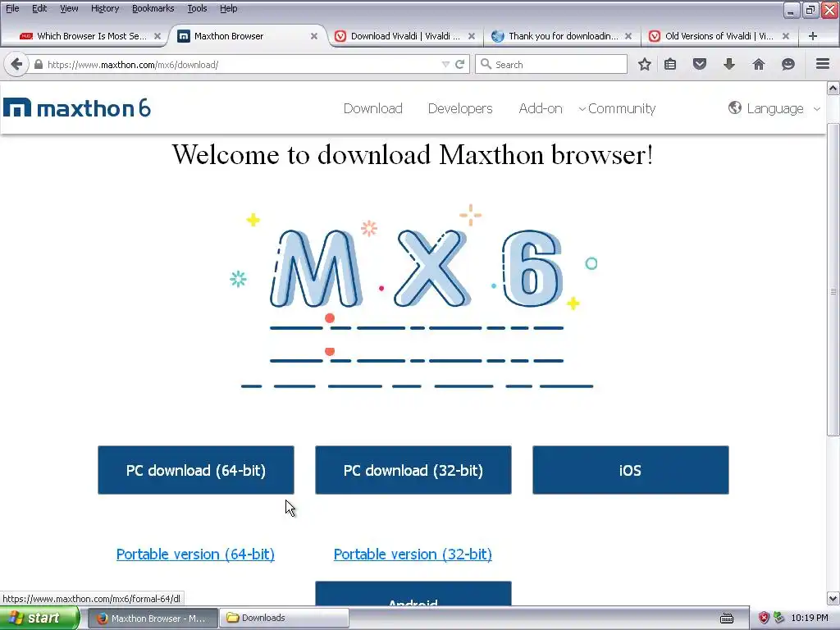Open Portable version (64-bit) link

point(195,554)
